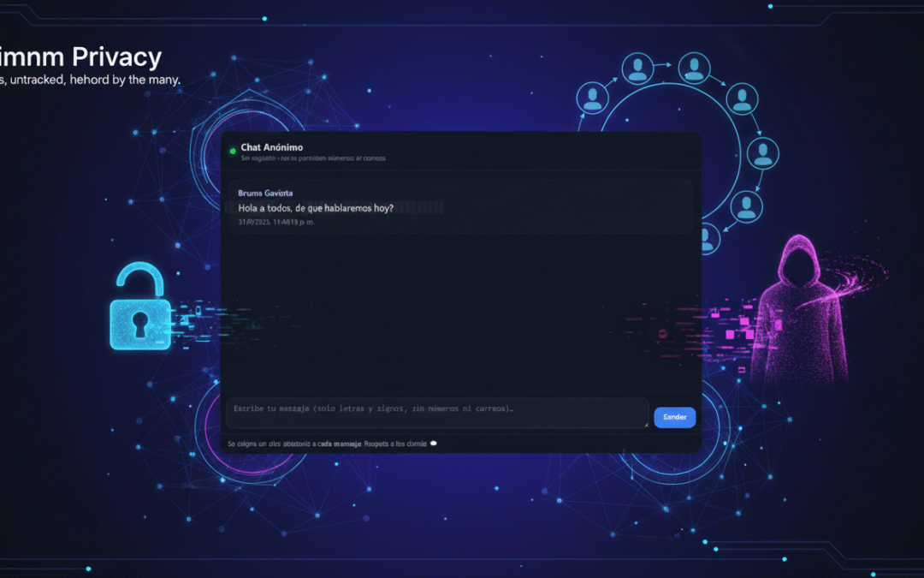
Task: Click the tagline 'untracked, hehord by the many.'
Action: 94,80
